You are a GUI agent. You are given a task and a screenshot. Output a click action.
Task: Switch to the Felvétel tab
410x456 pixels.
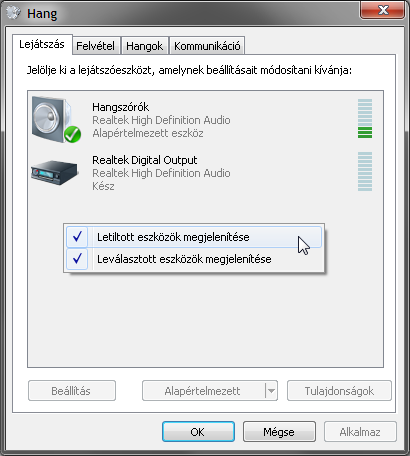coord(95,46)
